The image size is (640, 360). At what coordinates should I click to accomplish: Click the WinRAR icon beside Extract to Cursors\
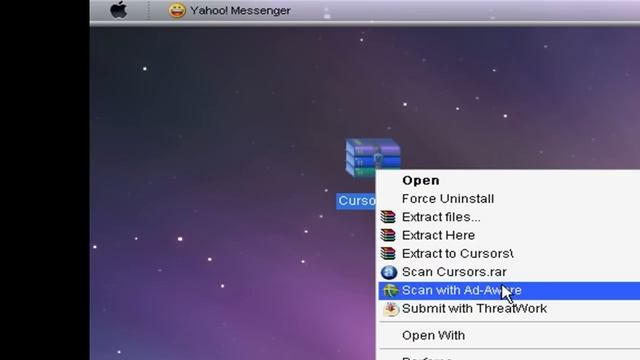coord(388,253)
